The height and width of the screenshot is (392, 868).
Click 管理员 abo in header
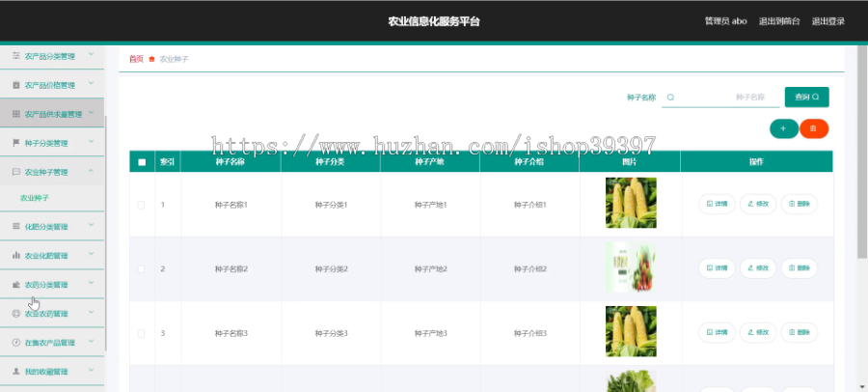click(725, 21)
